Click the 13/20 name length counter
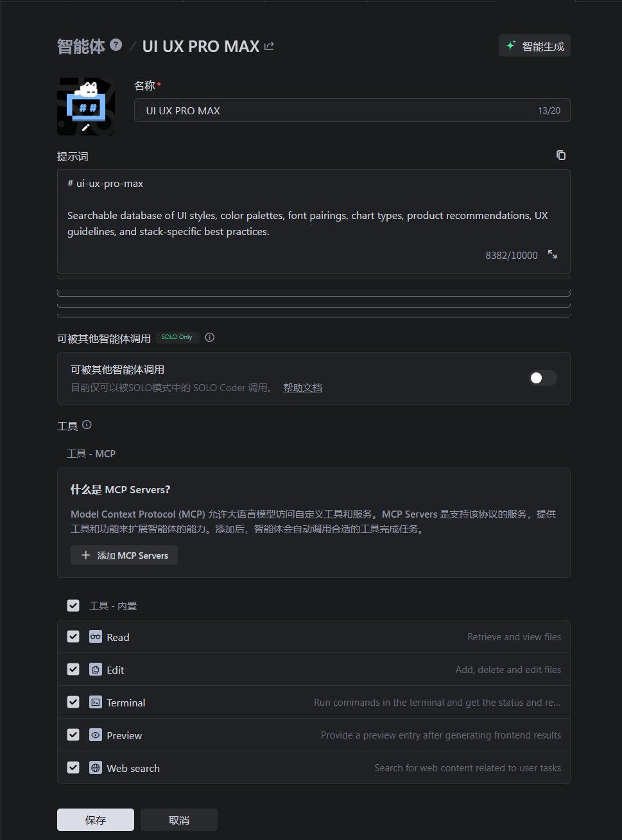This screenshot has width=622, height=840. [549, 110]
